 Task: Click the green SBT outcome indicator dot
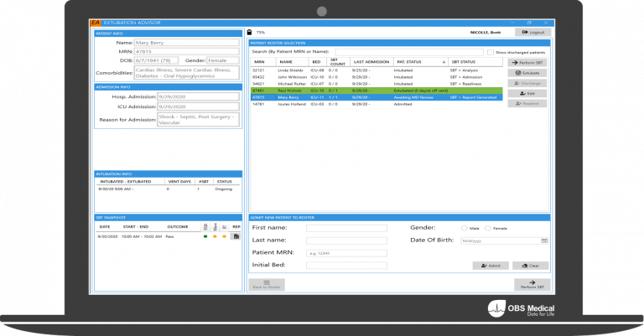pos(205,237)
